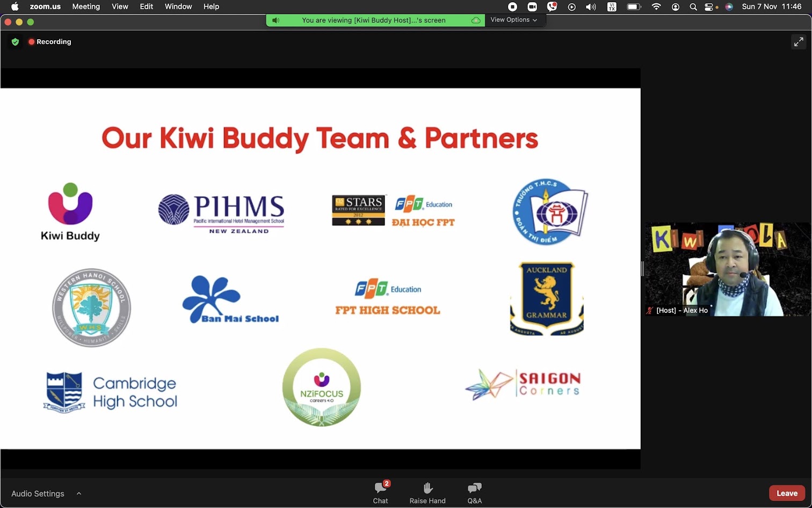Open the Meeting menu
The image size is (812, 508).
click(x=86, y=6)
